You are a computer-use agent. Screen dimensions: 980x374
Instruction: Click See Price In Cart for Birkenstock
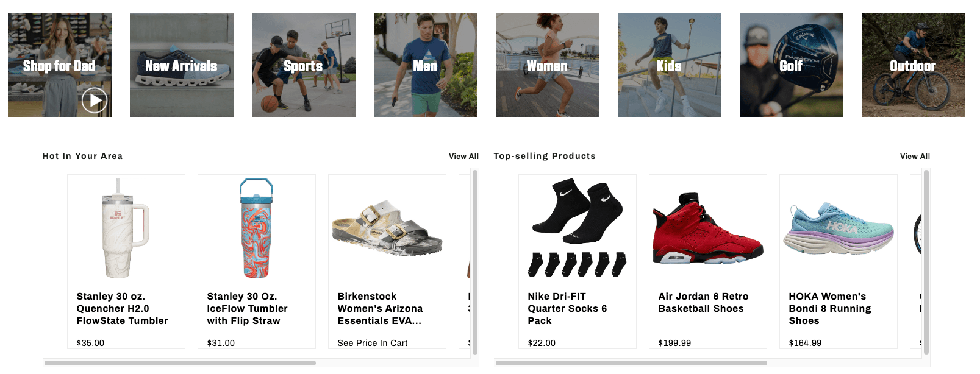[373, 343]
